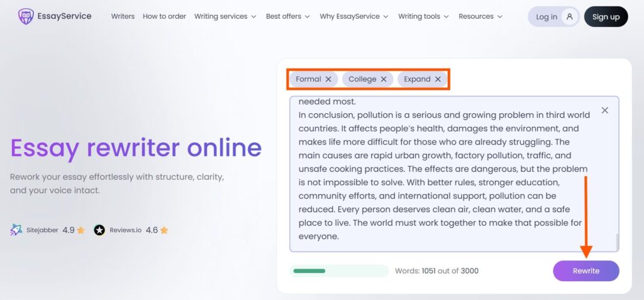Click the EssayService owl logo
The height and width of the screenshot is (300, 644).
[26, 16]
